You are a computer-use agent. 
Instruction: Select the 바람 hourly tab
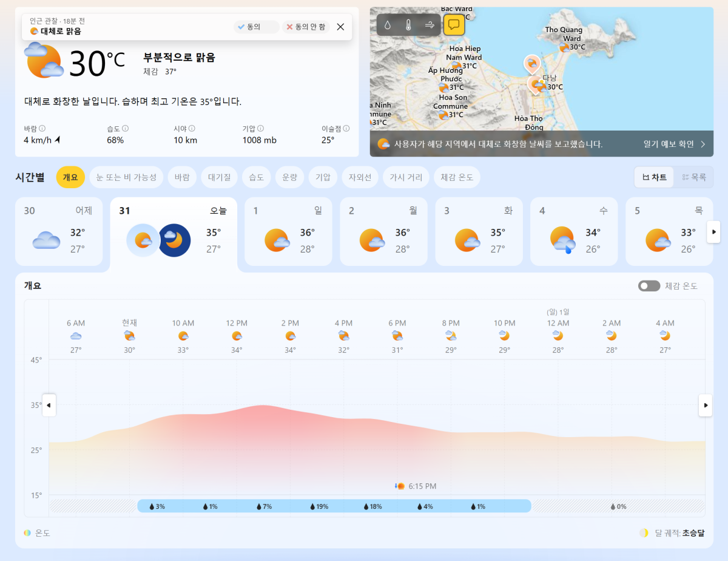[x=182, y=177]
